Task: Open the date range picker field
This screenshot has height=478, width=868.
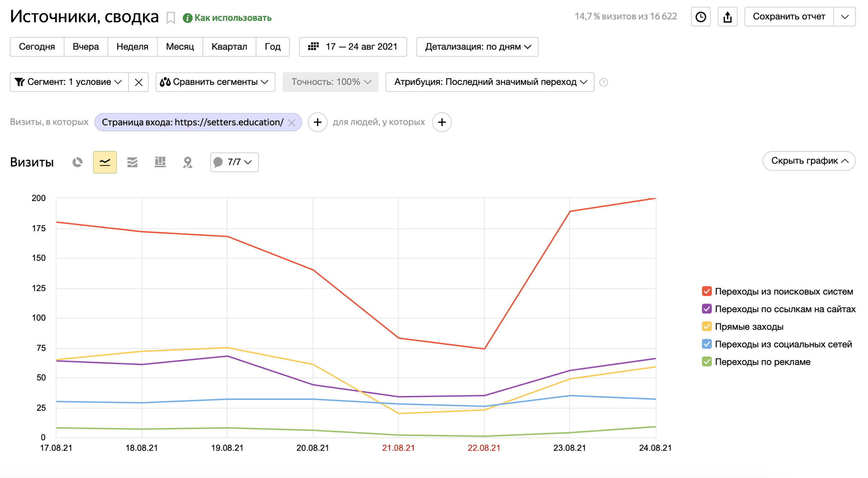Action: click(353, 47)
